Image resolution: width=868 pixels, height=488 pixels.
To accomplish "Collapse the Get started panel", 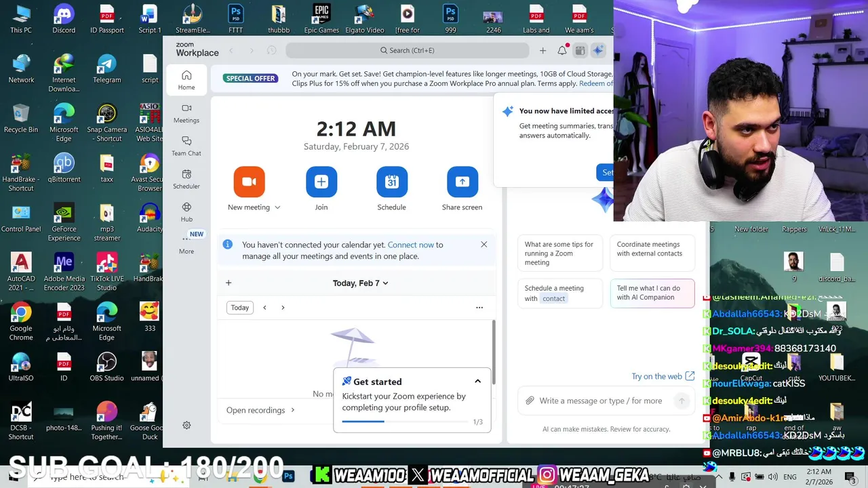I will (x=478, y=382).
